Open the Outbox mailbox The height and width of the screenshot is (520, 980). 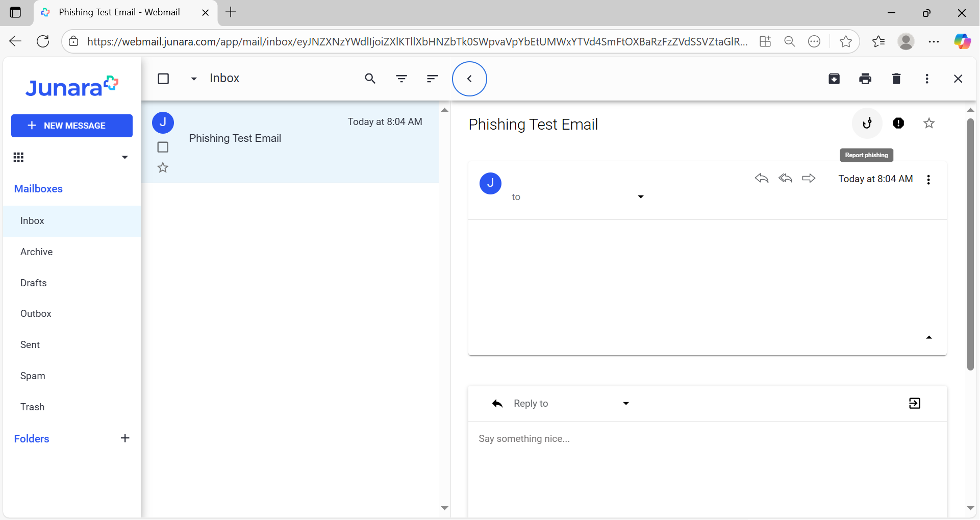pyautogui.click(x=72, y=314)
